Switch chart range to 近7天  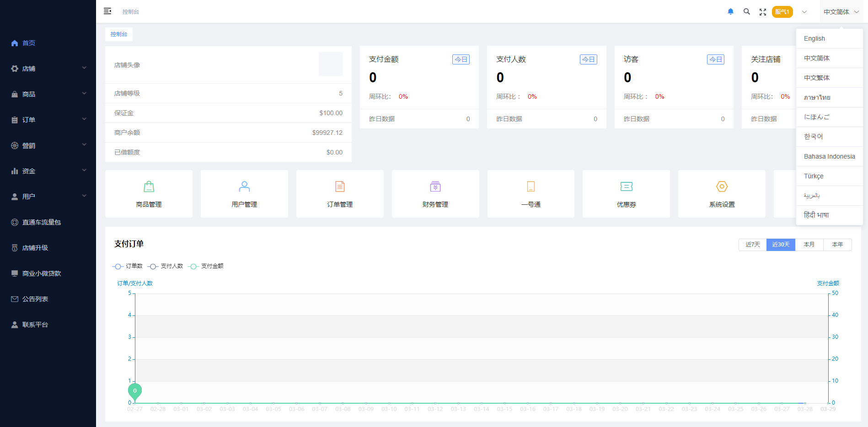point(752,245)
